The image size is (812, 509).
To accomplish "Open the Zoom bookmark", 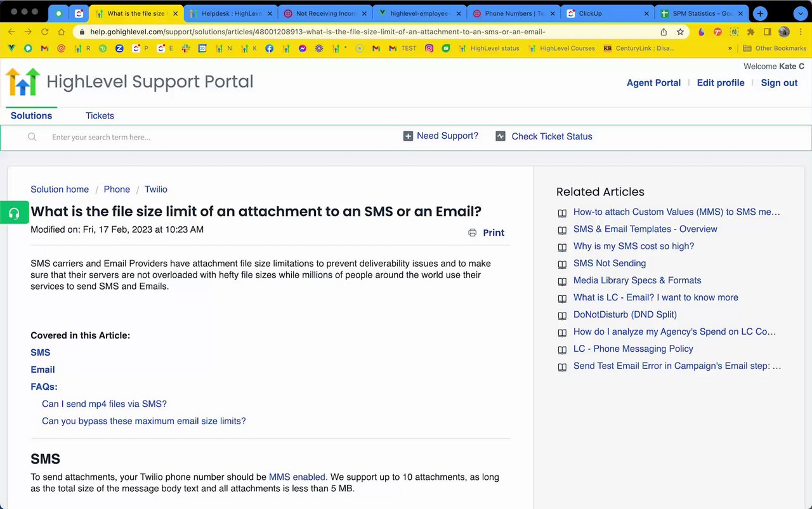I will [x=119, y=48].
